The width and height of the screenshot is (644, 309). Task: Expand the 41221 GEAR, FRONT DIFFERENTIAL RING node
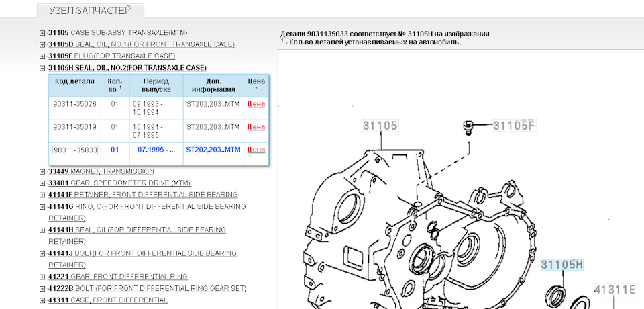42,277
